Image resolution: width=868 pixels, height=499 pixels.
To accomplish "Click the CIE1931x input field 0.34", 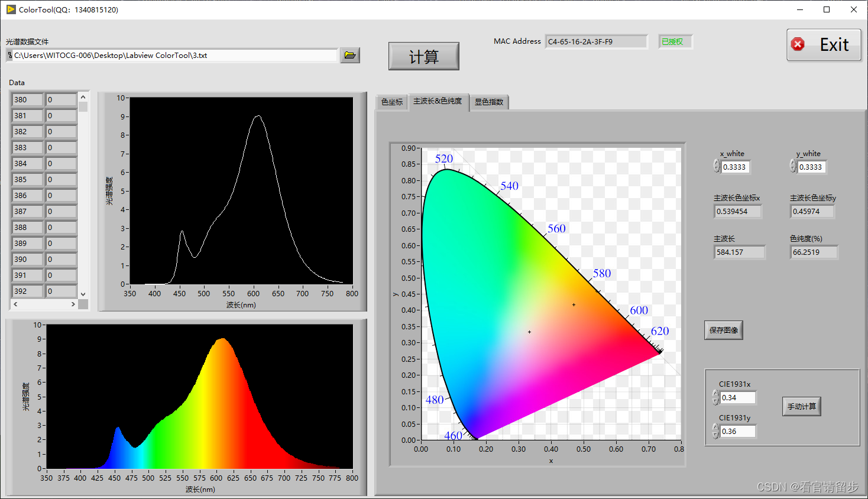I will (x=738, y=398).
